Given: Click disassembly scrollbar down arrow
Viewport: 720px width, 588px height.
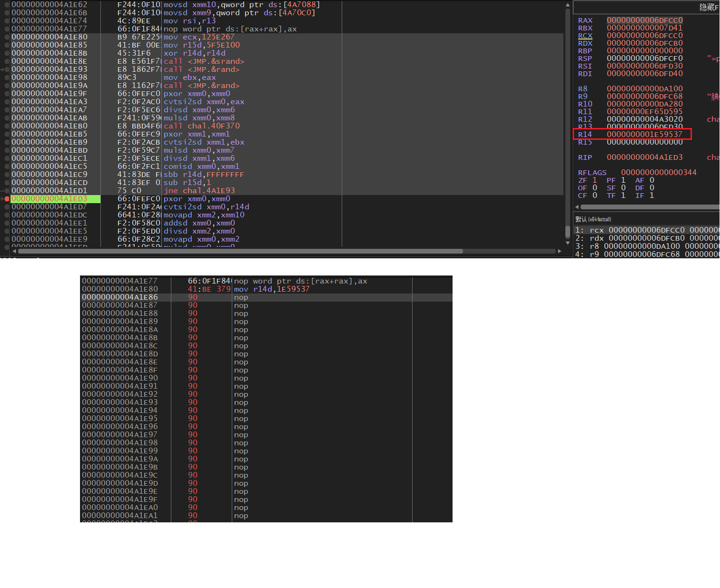Looking at the screenshot, I should pos(567,243).
